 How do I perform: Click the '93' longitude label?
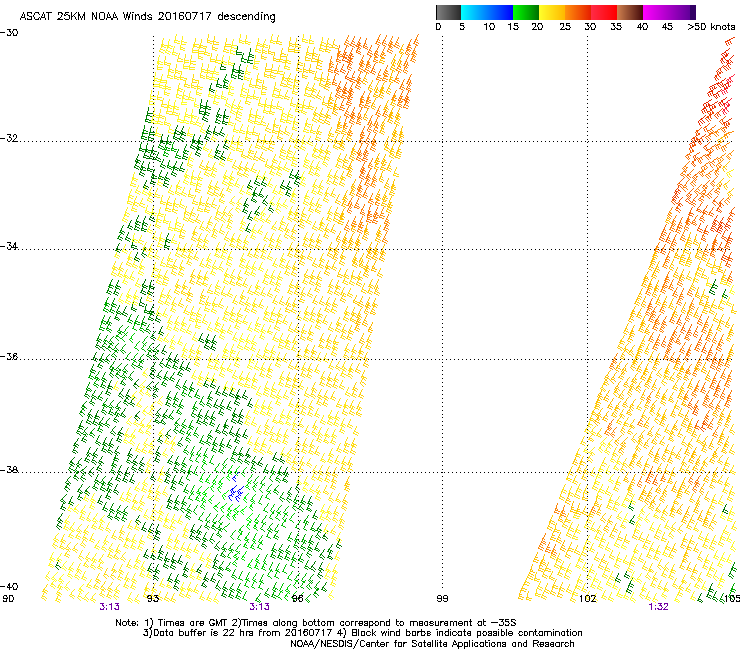click(x=153, y=599)
